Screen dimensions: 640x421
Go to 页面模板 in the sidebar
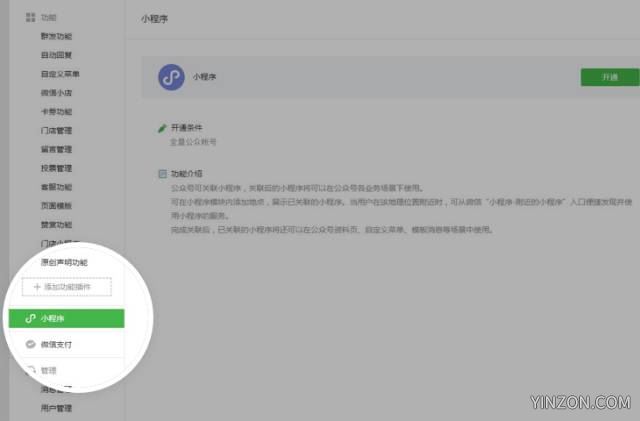pyautogui.click(x=56, y=205)
